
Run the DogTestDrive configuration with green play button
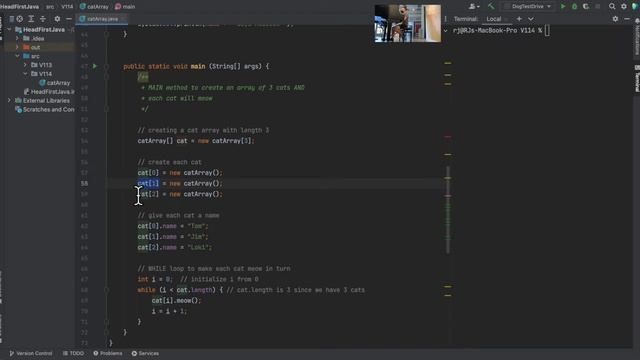563,7
